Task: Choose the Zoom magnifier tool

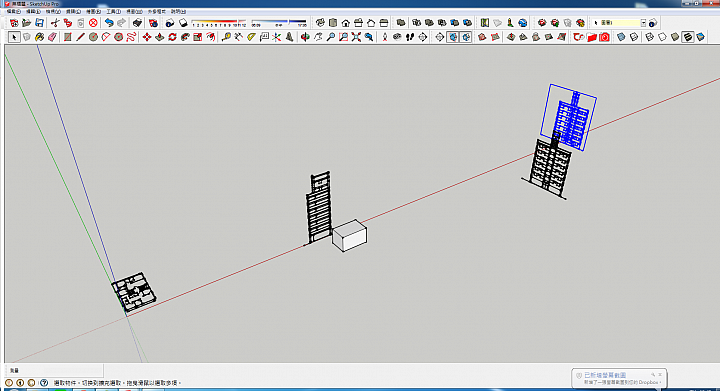Action: [x=331, y=37]
